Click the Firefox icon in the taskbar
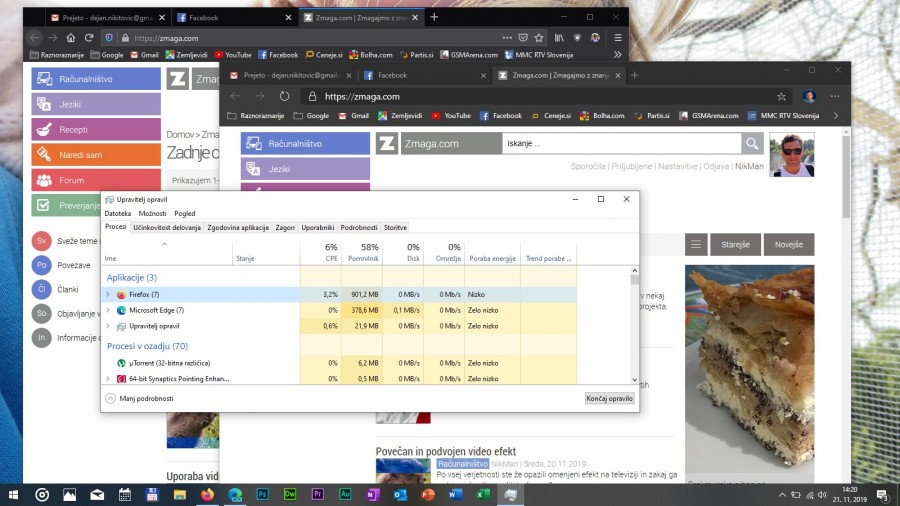900x506 pixels. click(x=208, y=494)
